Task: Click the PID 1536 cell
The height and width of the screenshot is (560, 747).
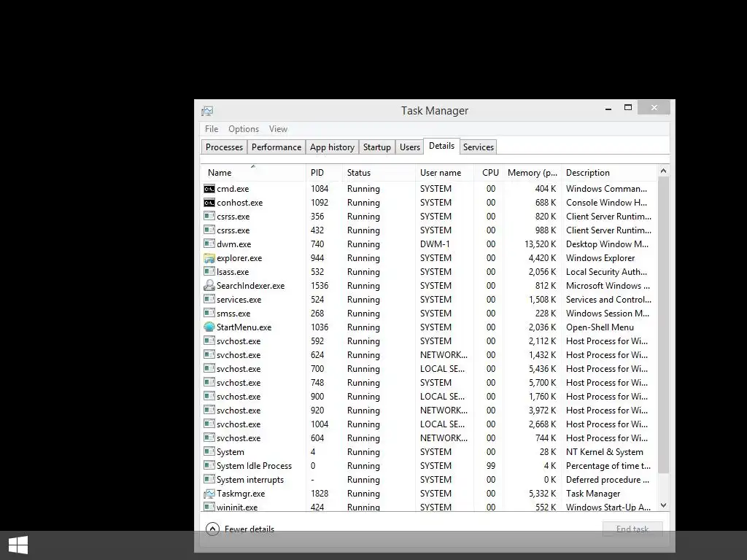Action: 320,286
